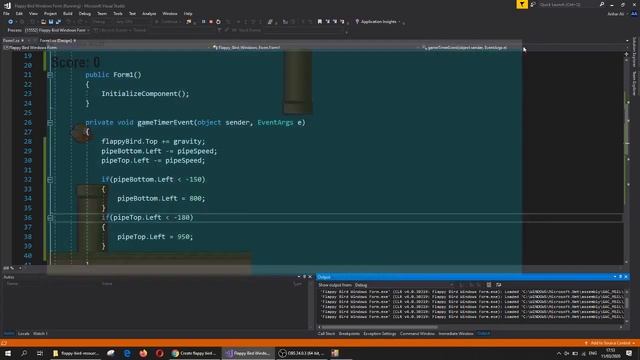Image resolution: width=640 pixels, height=360 pixels.
Task: Open the Process dropdown
Action: coord(57,30)
